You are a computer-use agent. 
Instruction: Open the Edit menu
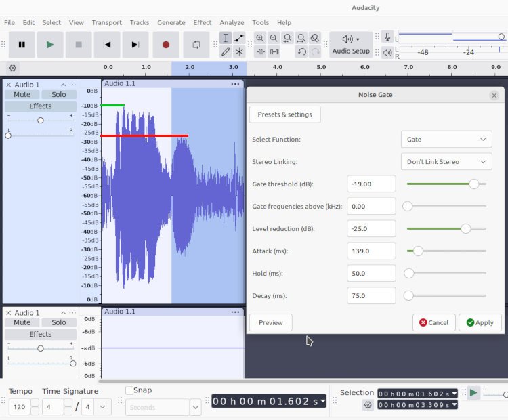(x=28, y=22)
